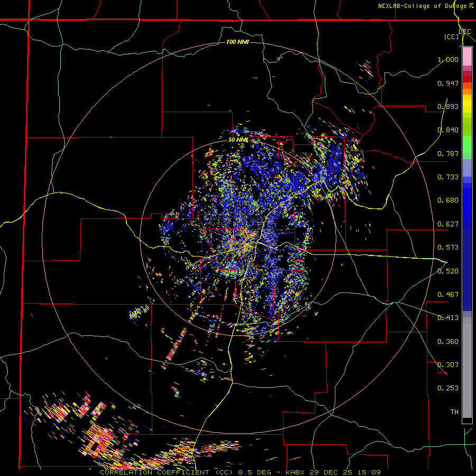Click the 0.680 scale value
Screen dimensions: 476x476
448,200
